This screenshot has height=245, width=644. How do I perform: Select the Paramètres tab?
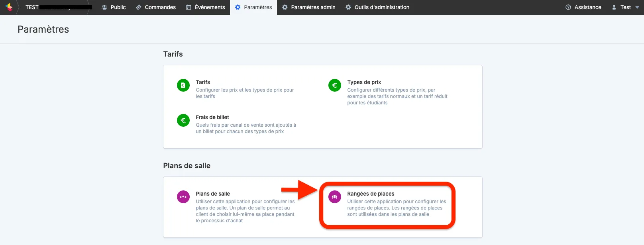pyautogui.click(x=253, y=7)
